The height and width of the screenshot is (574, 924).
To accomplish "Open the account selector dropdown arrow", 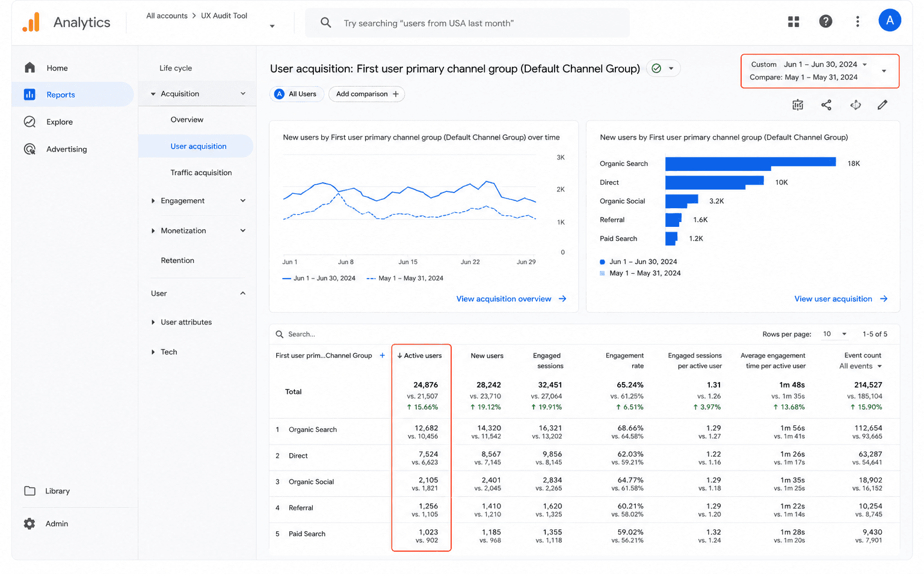I will [x=272, y=26].
